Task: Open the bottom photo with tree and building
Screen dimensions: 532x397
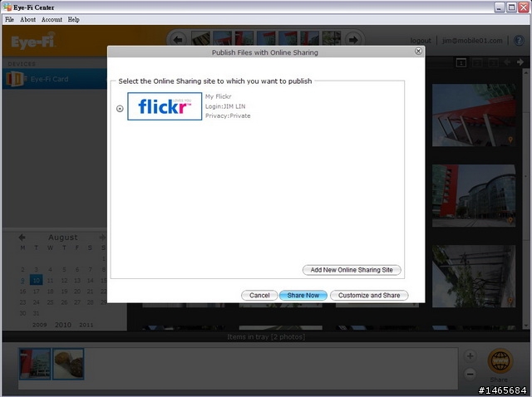Action: coord(474,277)
